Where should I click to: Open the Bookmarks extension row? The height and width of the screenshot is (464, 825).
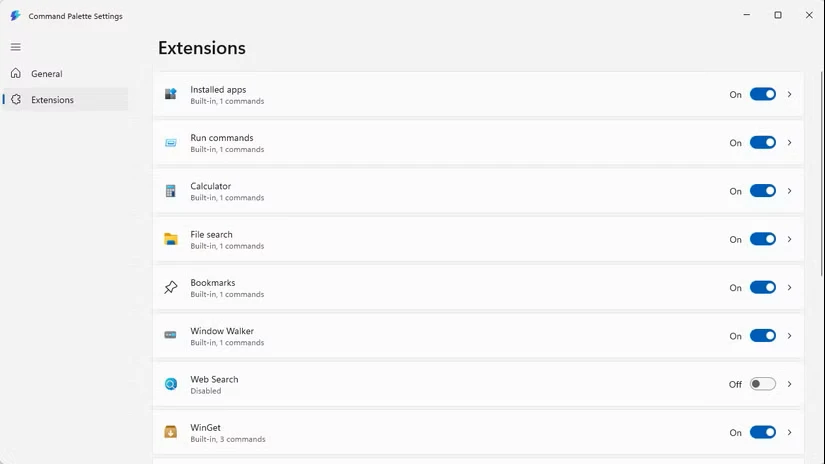click(x=450, y=288)
